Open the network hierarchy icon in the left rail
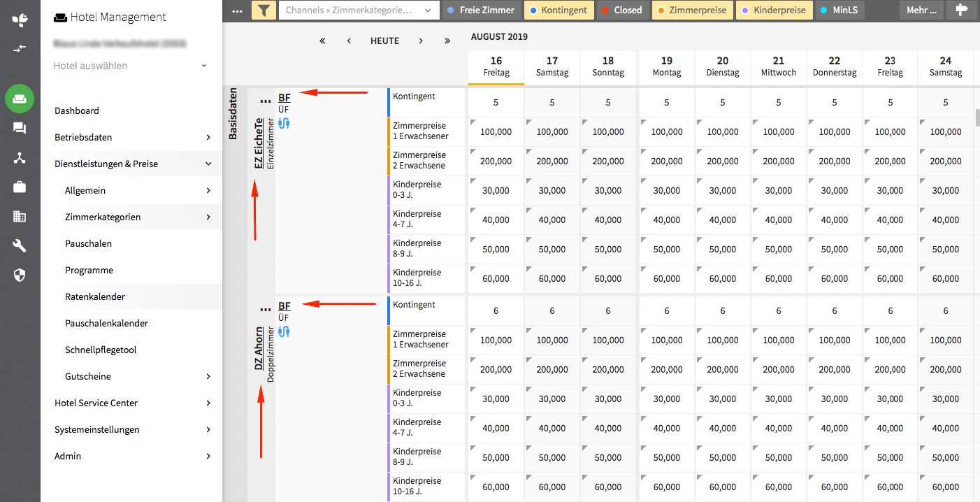980x502 pixels. (20, 157)
